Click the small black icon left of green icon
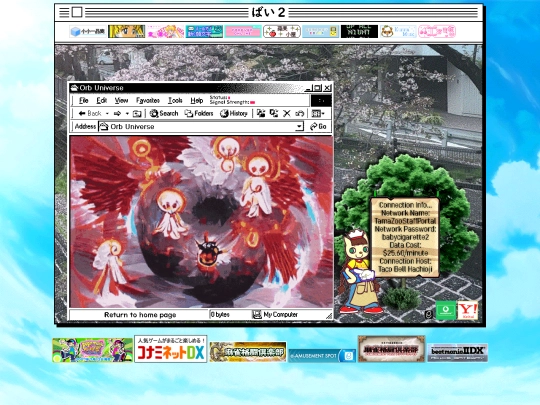Screen dimensions: 540x405 pos(428,314)
